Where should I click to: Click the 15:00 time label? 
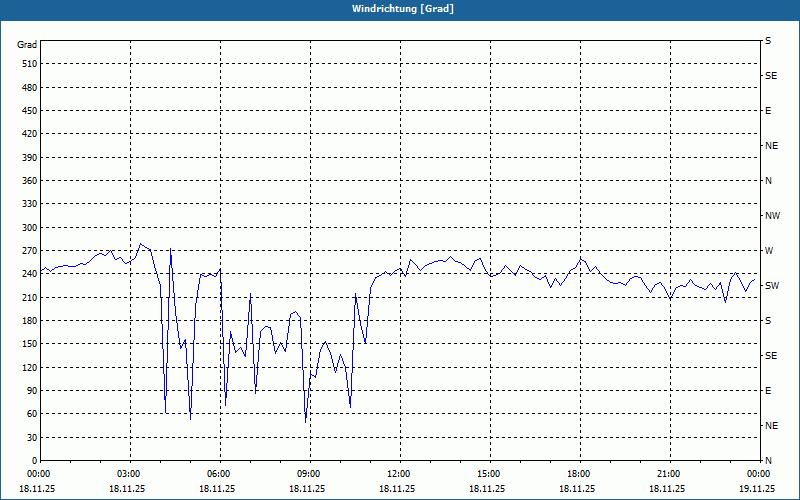pyautogui.click(x=490, y=473)
